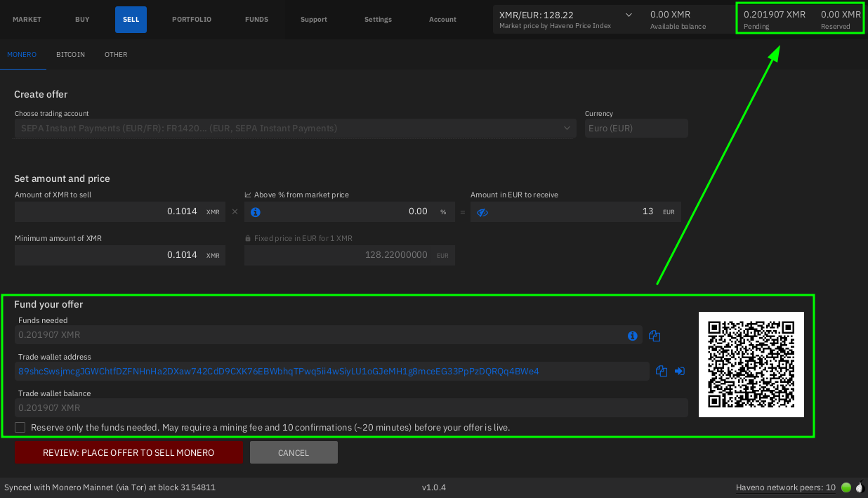
Task: Click the Minimum amount of XMR field
Action: pyautogui.click(x=120, y=255)
